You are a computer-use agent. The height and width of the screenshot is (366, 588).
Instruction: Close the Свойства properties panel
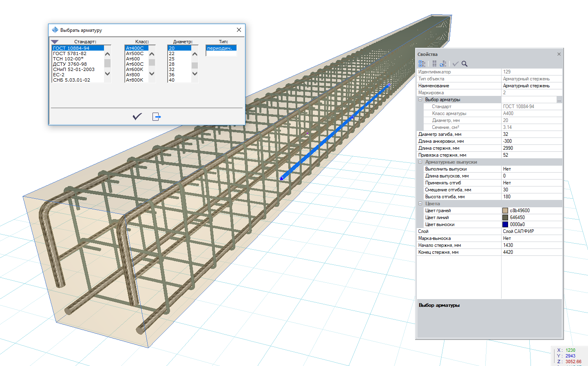[x=559, y=54]
